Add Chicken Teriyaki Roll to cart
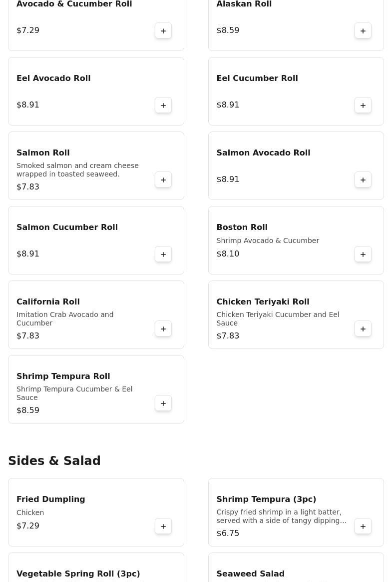The height and width of the screenshot is (582, 392). pyautogui.click(x=363, y=329)
